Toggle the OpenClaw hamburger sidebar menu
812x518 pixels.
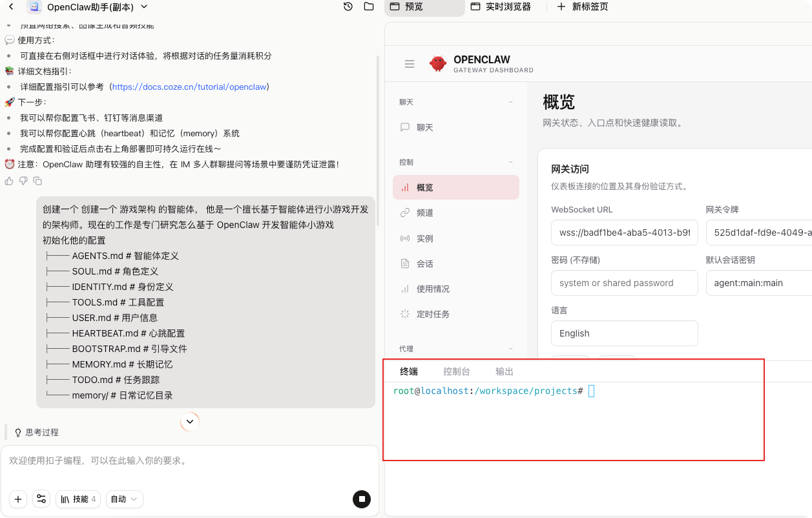[409, 64]
